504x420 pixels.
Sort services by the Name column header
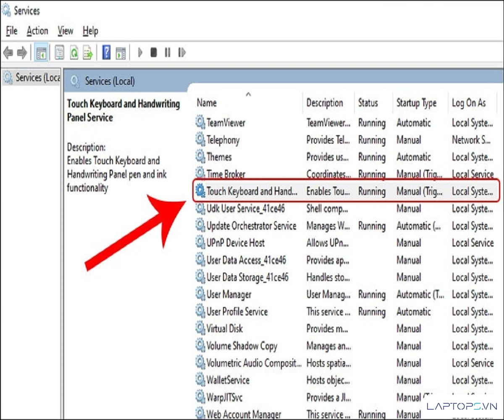pyautogui.click(x=207, y=103)
